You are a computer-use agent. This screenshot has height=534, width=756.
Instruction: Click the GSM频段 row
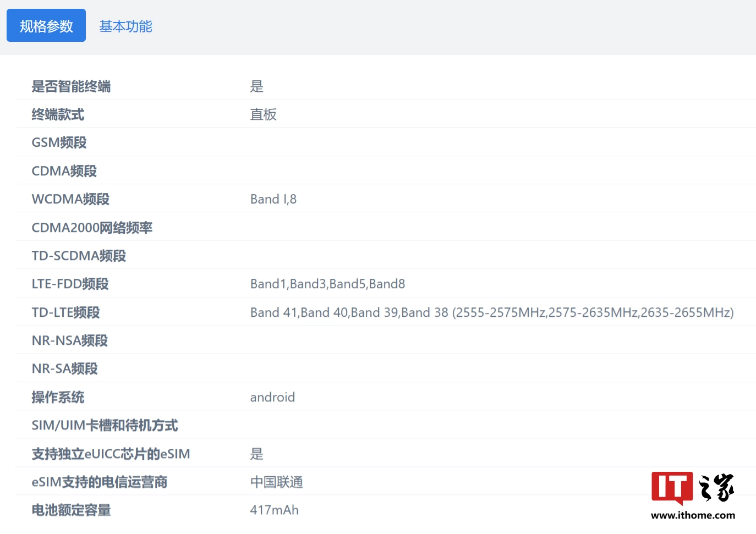[58, 142]
